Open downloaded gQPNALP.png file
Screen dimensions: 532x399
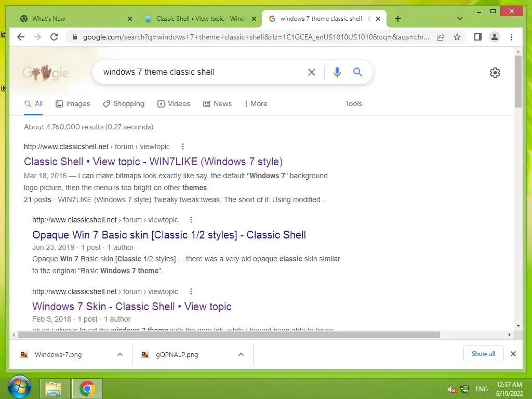pos(177,354)
